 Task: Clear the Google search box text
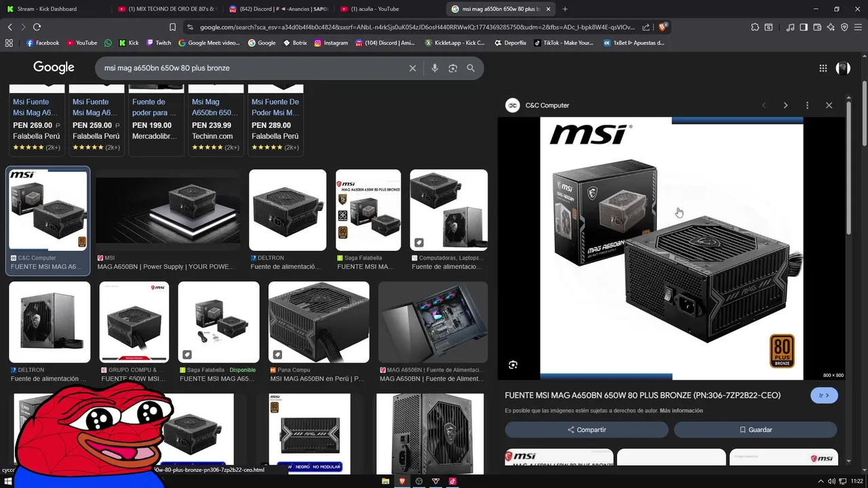412,68
